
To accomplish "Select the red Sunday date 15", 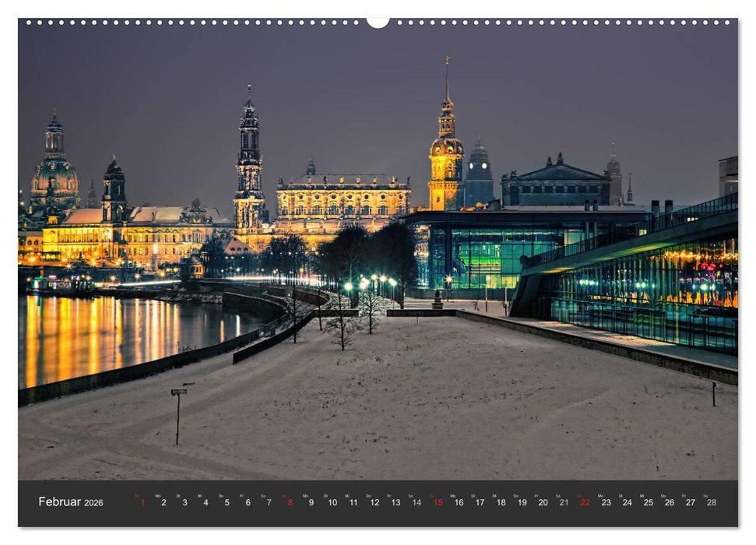I will [437, 504].
